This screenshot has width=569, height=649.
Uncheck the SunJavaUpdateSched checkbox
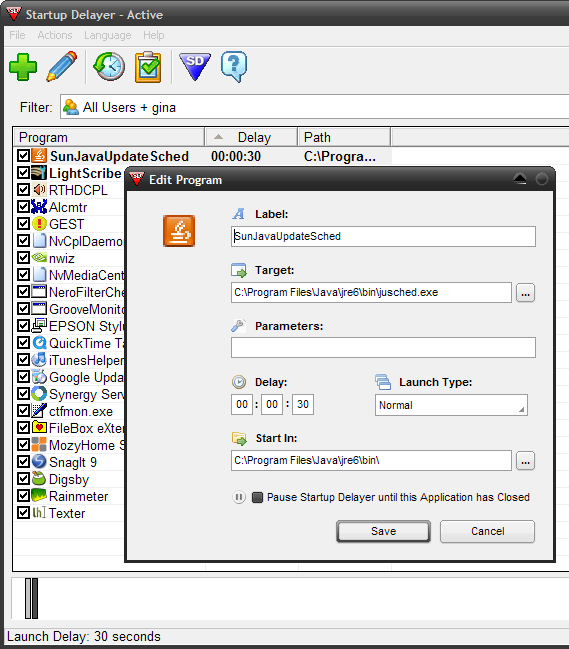coord(23,156)
